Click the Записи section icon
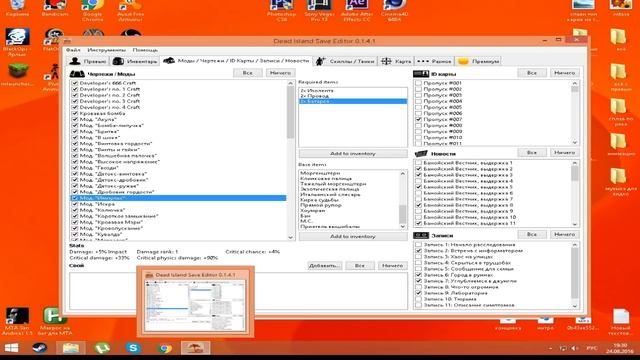Viewport: 640px width, 360px height. click(421, 236)
